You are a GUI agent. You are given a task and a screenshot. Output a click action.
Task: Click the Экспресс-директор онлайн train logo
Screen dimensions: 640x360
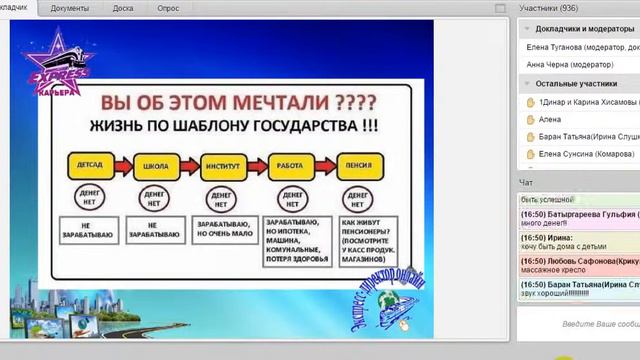(388, 301)
